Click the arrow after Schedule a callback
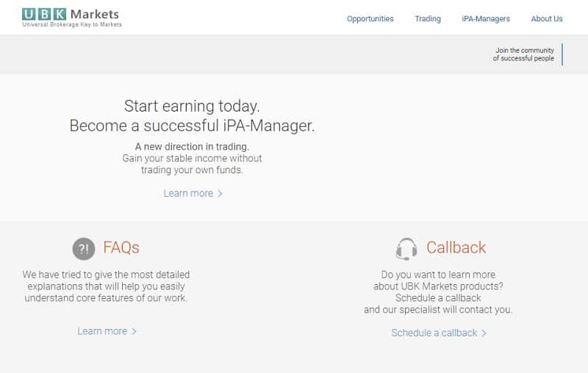Image resolution: width=588 pixels, height=373 pixels. 484,333
